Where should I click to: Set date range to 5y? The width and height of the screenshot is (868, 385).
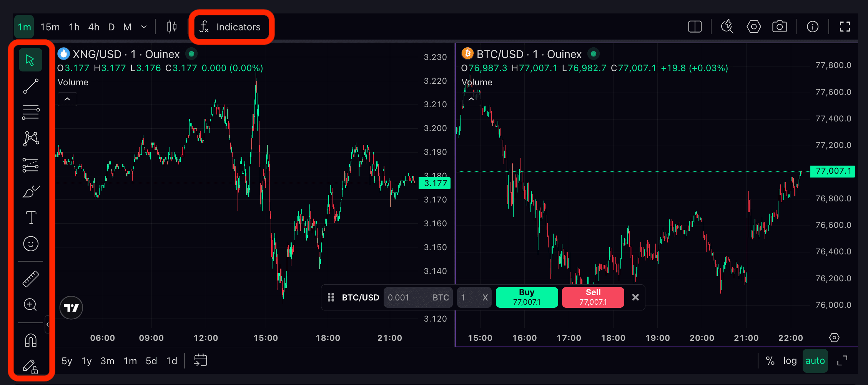pos(67,361)
